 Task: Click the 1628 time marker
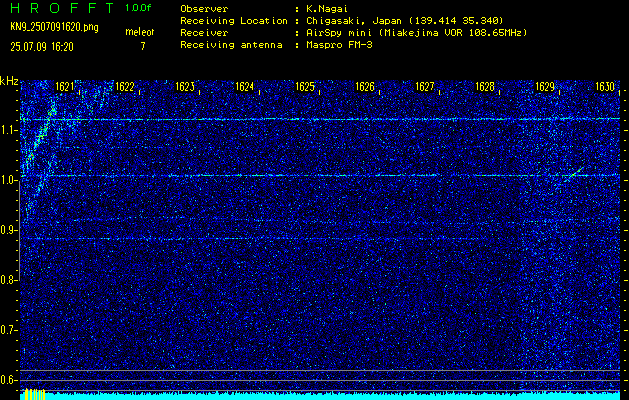coord(485,87)
